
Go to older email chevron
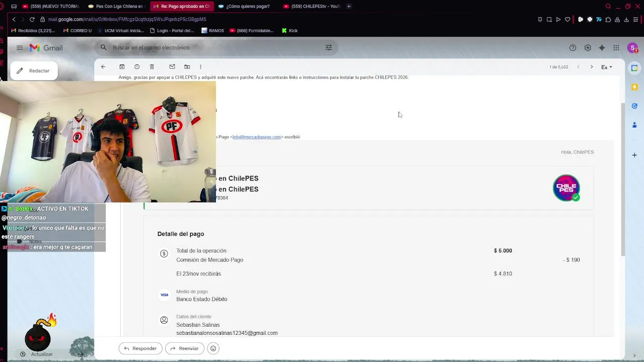coord(592,67)
